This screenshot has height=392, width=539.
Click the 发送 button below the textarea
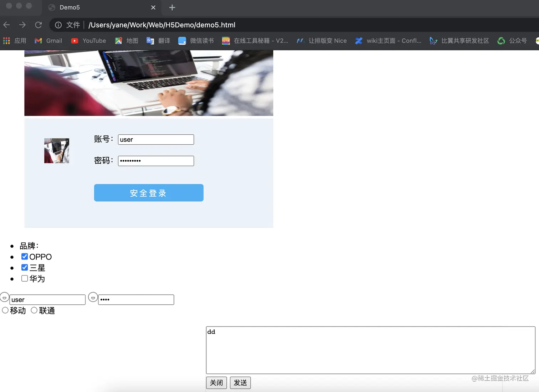pyautogui.click(x=240, y=383)
